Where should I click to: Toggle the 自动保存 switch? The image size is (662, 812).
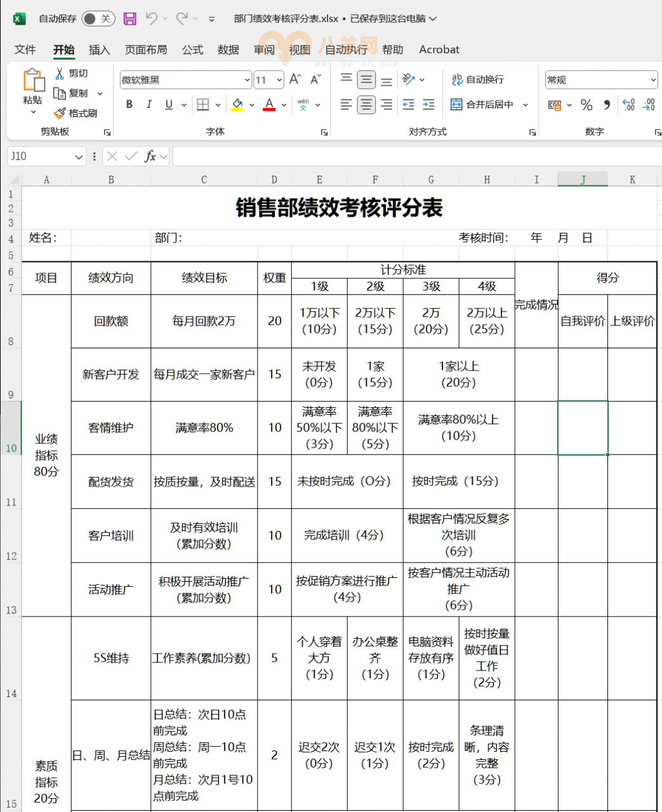[98, 18]
